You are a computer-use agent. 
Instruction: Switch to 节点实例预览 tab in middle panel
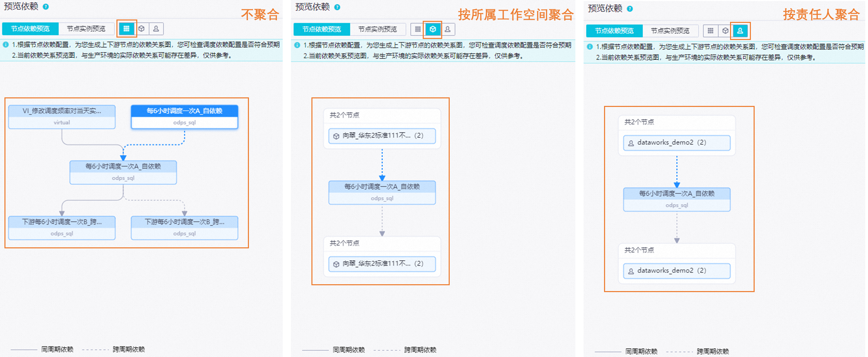pyautogui.click(x=378, y=29)
